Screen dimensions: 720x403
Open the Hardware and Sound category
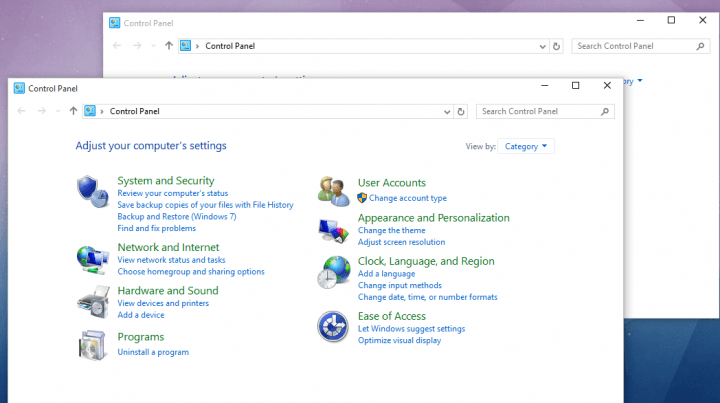point(168,291)
